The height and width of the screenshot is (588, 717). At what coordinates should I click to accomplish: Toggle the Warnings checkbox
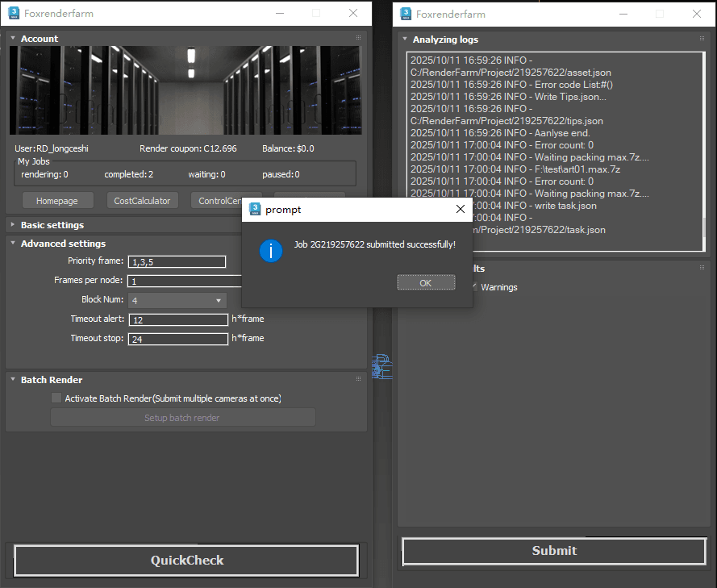tap(475, 287)
